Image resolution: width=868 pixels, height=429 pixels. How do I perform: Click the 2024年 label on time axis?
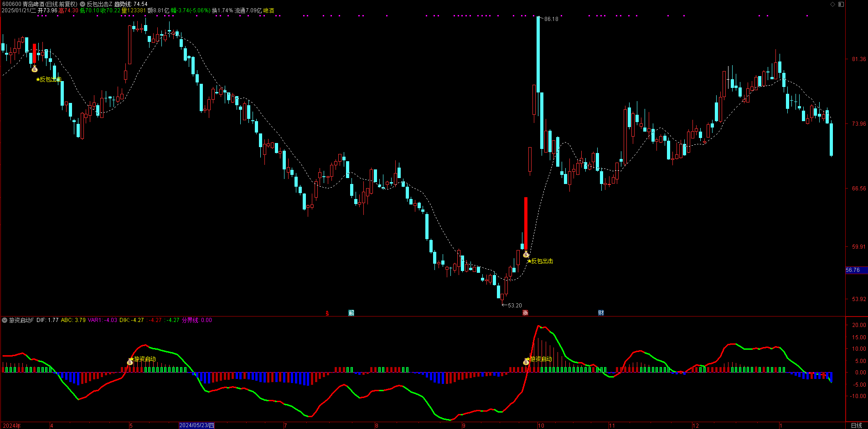point(11,426)
